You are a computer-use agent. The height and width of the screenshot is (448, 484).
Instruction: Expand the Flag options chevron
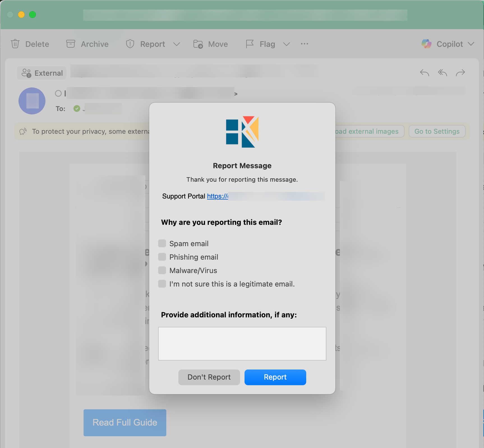(x=286, y=44)
